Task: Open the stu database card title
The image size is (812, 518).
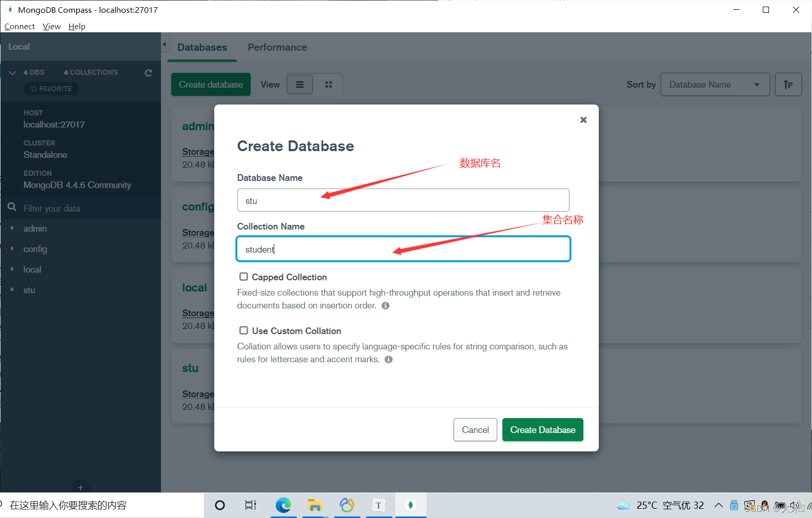Action: pos(190,368)
